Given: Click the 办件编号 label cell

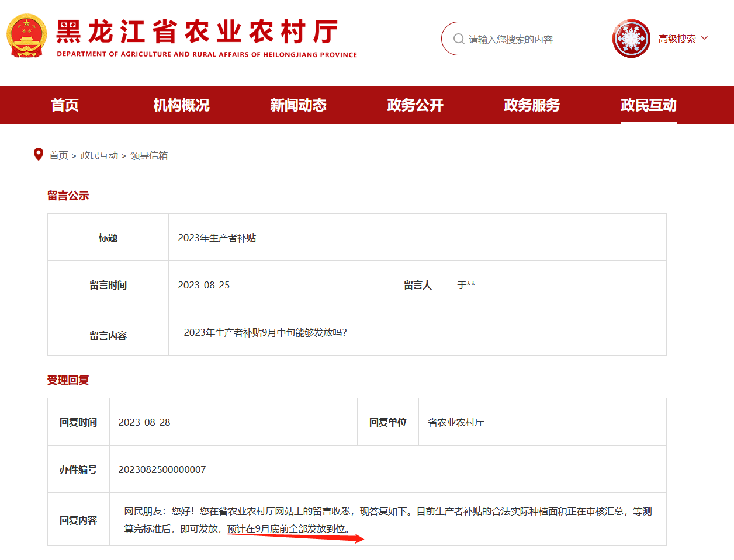Looking at the screenshot, I should click(x=78, y=469).
